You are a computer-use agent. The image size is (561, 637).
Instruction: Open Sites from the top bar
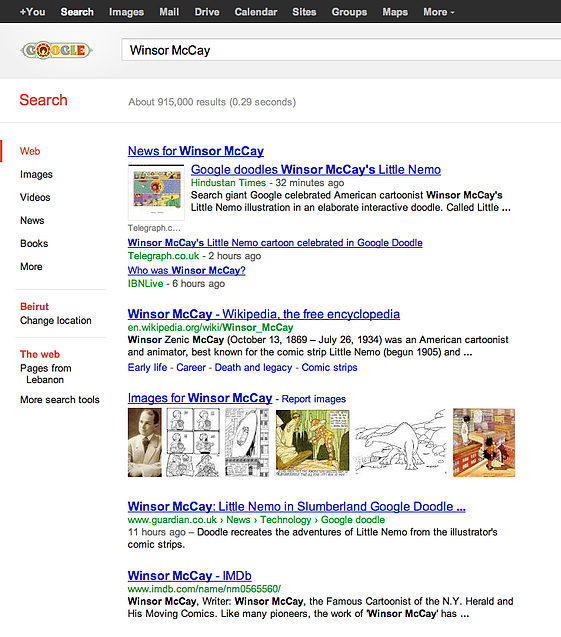point(304,12)
